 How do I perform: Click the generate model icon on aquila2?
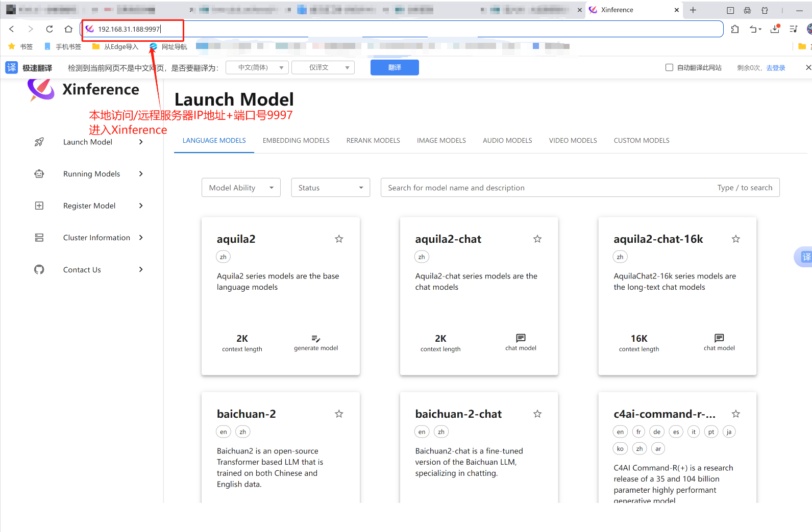[x=316, y=339]
